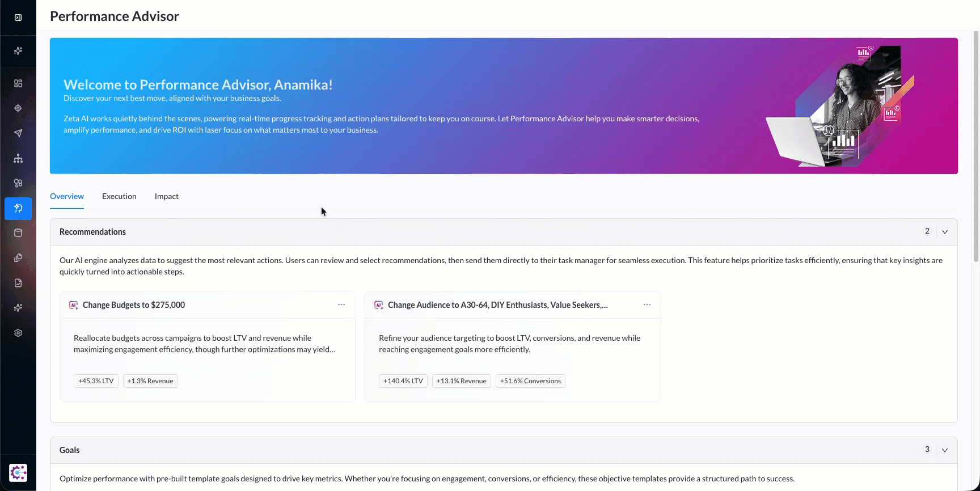Open the settings gear in sidebar
Image resolution: width=980 pixels, height=491 pixels.
(x=18, y=333)
